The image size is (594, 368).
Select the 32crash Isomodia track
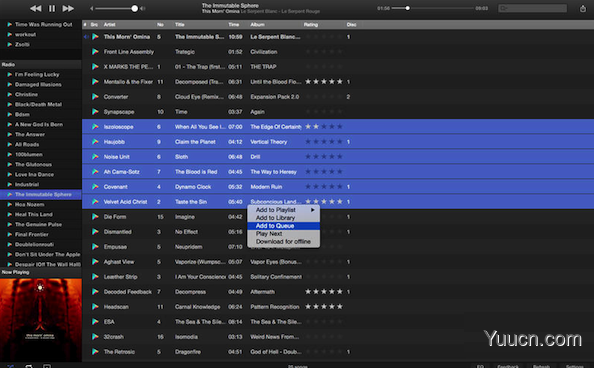[338, 337]
